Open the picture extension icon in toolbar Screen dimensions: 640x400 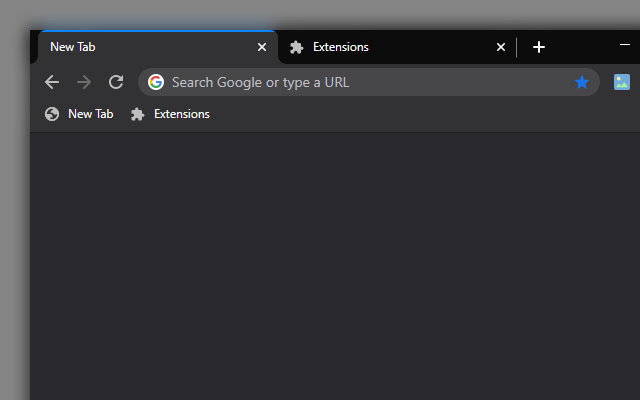(x=622, y=82)
